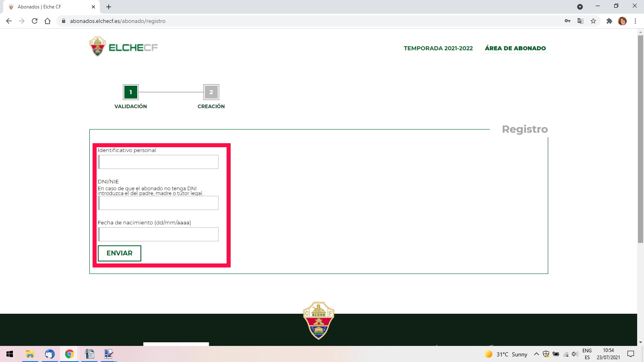Select step 1 VALIDACIÓN indicator
The width and height of the screenshot is (644, 362).
pyautogui.click(x=130, y=92)
